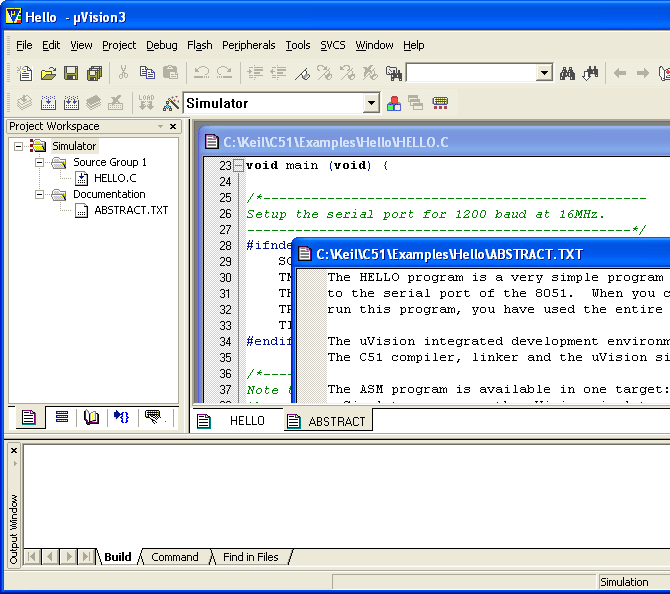Click into the find text input field

(472, 73)
